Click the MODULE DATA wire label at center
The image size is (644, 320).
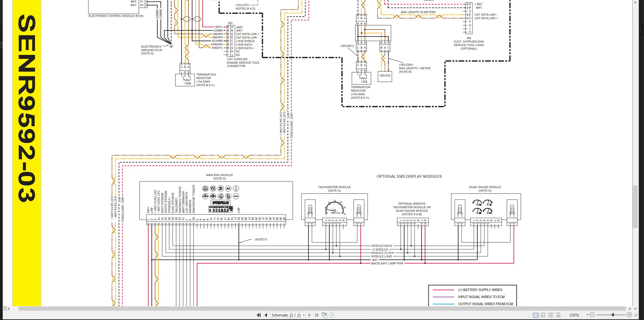pyautogui.click(x=381, y=246)
